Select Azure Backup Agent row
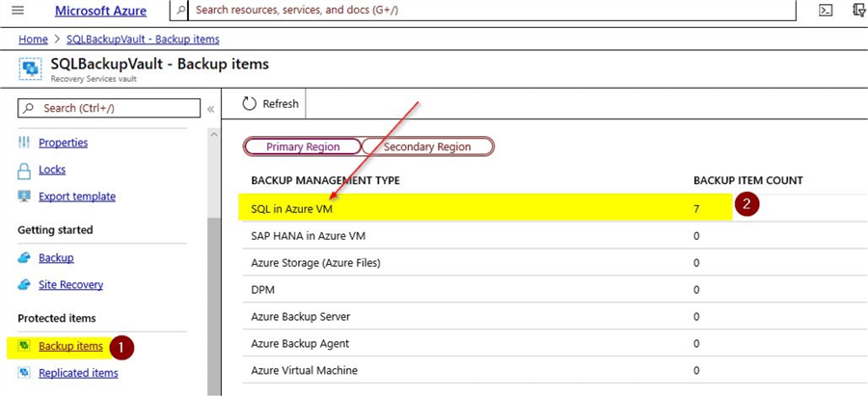 pos(555,343)
